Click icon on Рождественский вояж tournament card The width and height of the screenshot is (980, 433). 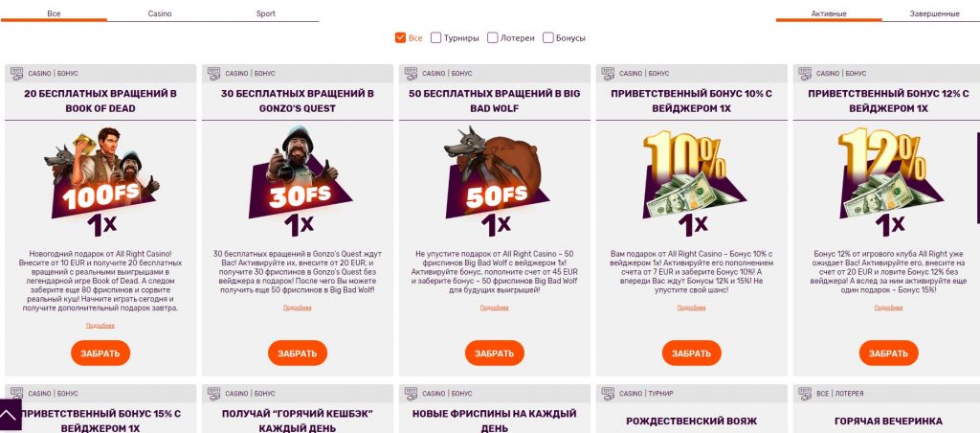pyautogui.click(x=608, y=394)
